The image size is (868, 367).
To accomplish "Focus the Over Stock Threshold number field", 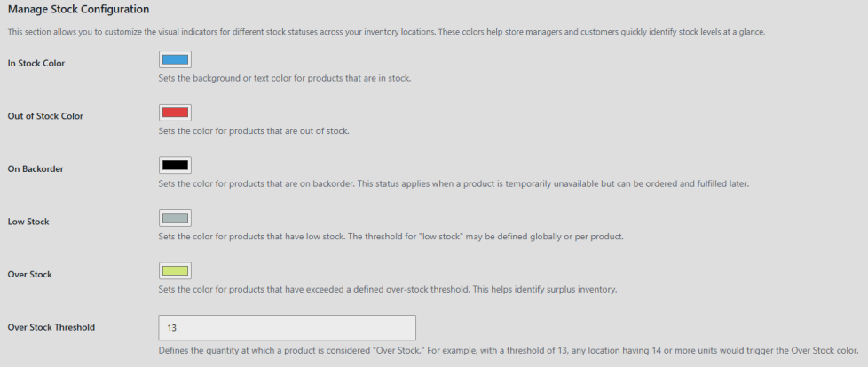I will 287,328.
